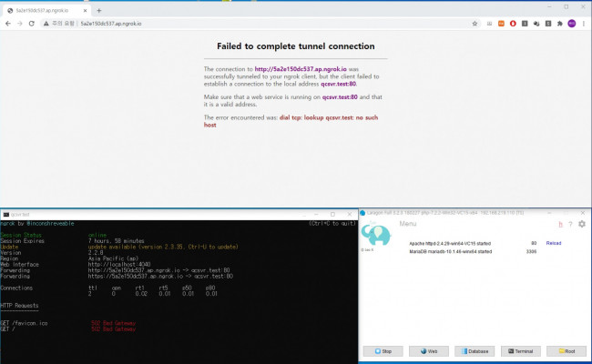Open Laragon help question mark
This screenshot has height=364, width=592.
[x=570, y=224]
